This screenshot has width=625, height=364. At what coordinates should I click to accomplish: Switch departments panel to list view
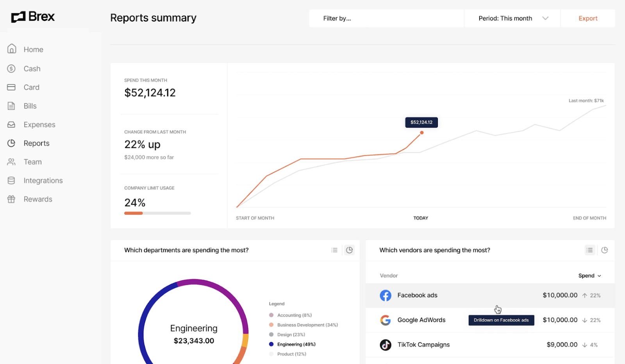[x=334, y=250]
